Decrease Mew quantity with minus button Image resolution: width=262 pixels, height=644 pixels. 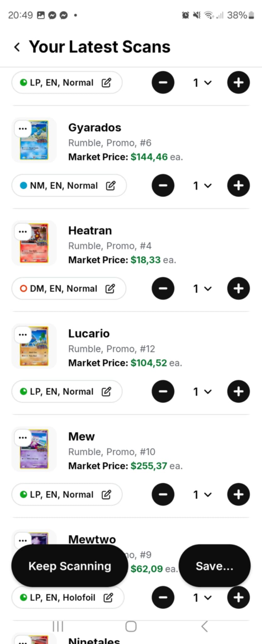[x=163, y=494]
